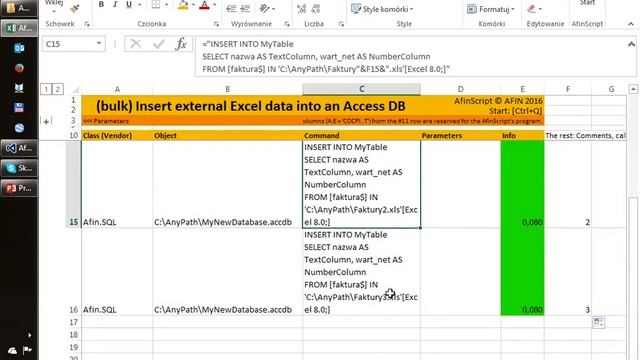Apply the fill color bucket

point(183,5)
